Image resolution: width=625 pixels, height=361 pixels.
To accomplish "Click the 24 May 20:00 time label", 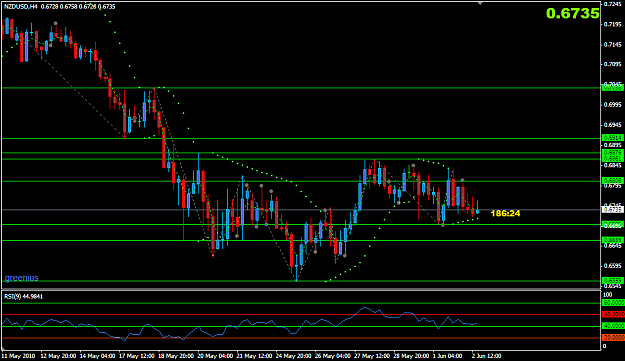I will pos(293,356).
